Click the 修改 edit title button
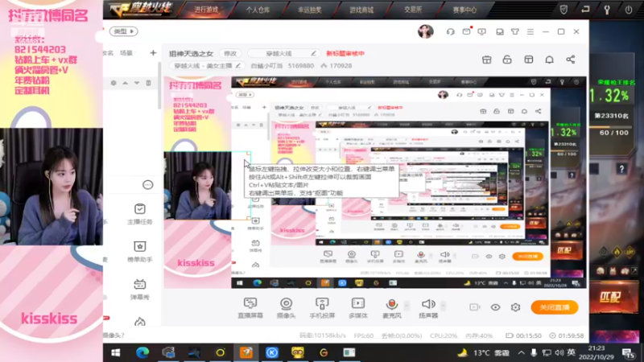 [230, 53]
